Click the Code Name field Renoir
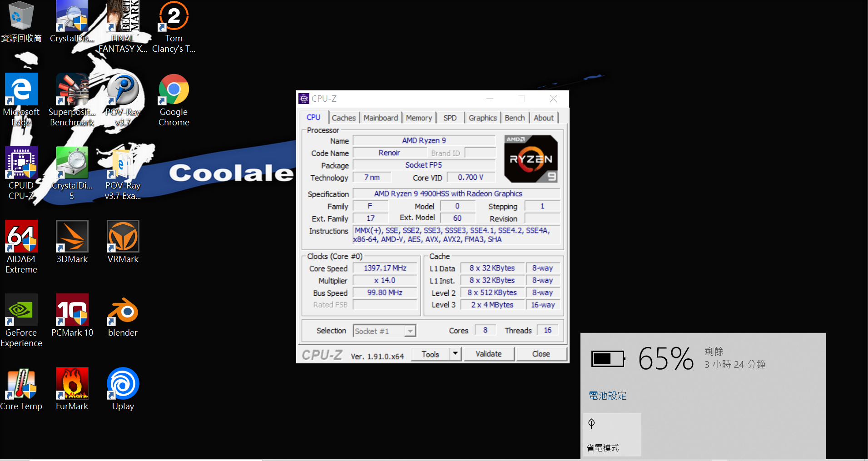Image resolution: width=868 pixels, height=461 pixels. click(389, 153)
